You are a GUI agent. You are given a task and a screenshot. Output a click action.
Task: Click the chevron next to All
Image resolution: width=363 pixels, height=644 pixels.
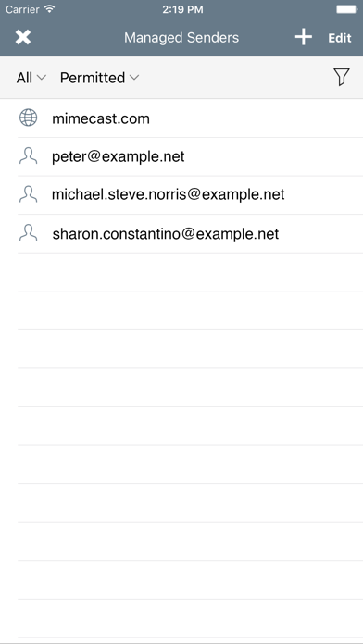tap(42, 77)
